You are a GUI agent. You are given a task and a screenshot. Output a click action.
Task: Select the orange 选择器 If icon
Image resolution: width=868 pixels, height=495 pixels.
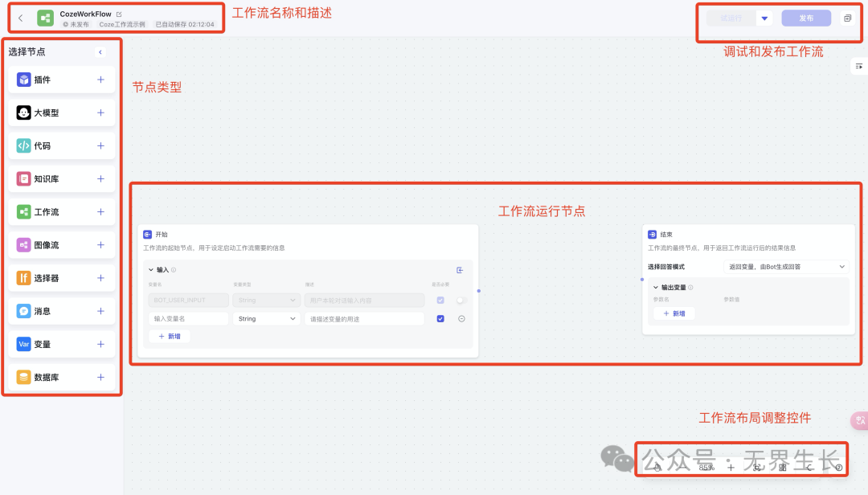pyautogui.click(x=23, y=278)
